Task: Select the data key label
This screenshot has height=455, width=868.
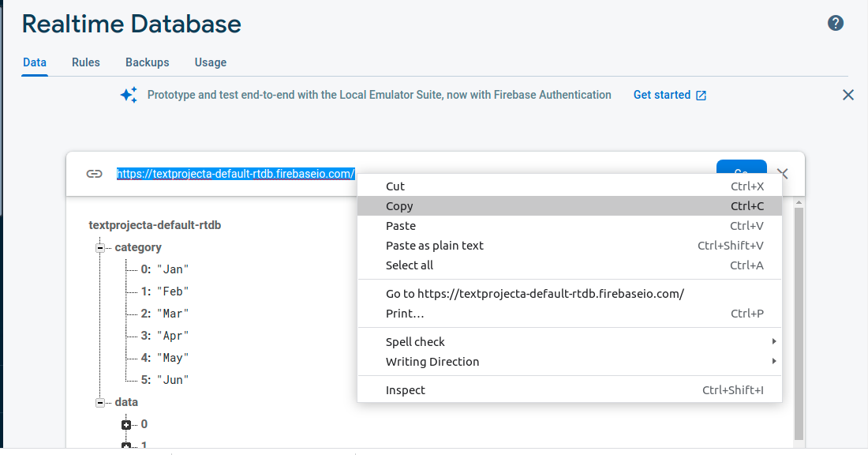Action: pos(126,402)
